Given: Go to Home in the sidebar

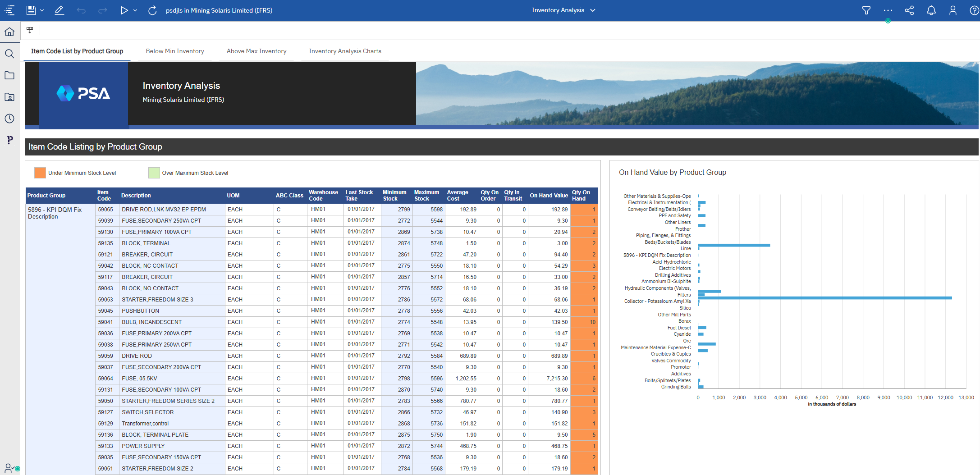Looking at the screenshot, I should (x=9, y=32).
